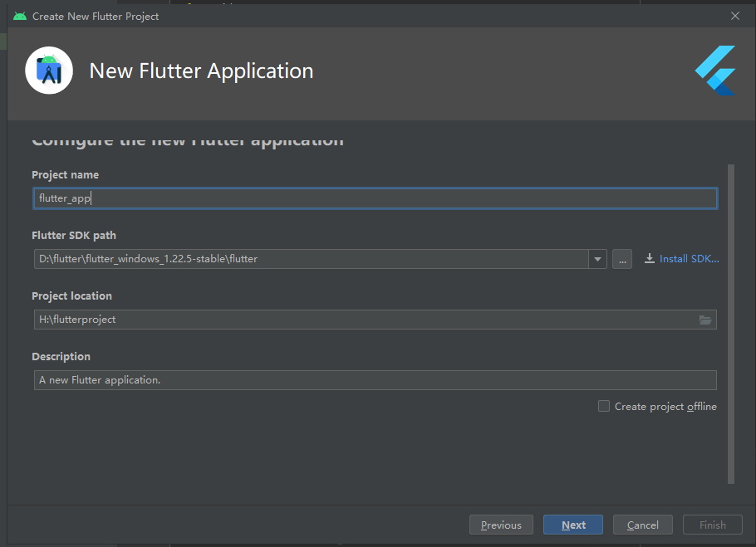This screenshot has height=547, width=756.
Task: Click the Install SDK download icon
Action: (650, 259)
